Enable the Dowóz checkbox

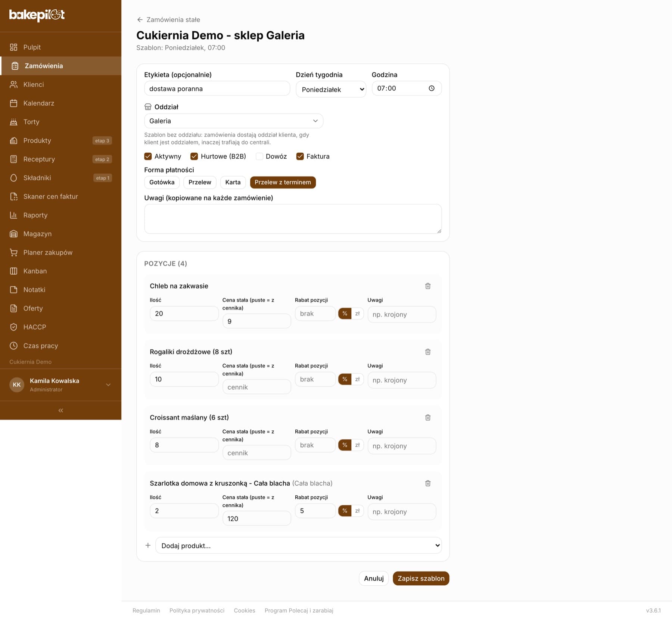pyautogui.click(x=259, y=156)
